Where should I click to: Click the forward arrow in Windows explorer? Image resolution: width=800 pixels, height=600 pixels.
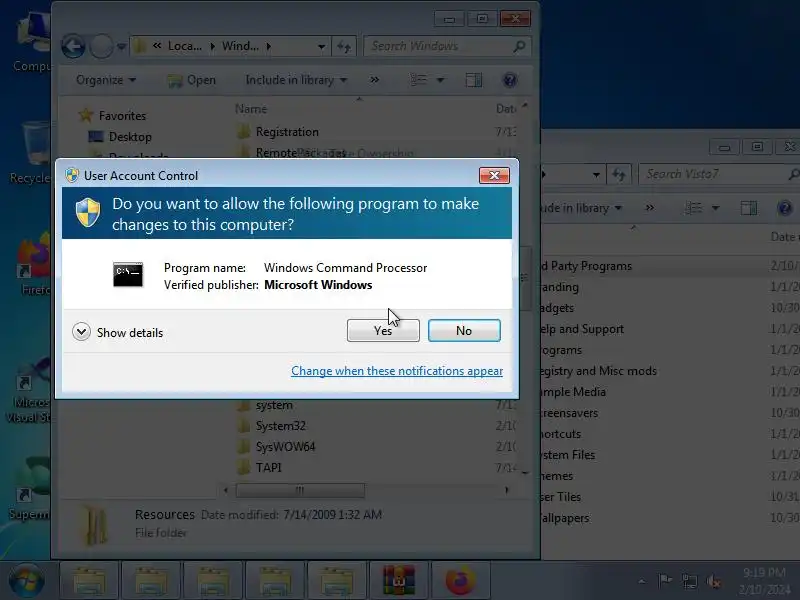click(101, 47)
